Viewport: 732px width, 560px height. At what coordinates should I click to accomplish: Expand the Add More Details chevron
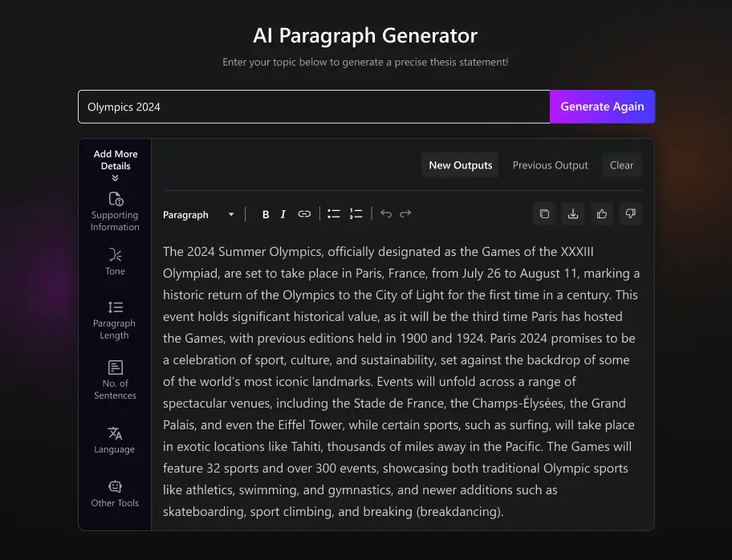(116, 178)
